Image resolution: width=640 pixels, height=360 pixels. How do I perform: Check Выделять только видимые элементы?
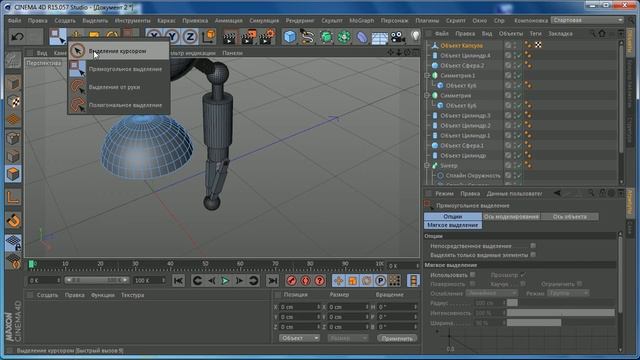point(533,255)
